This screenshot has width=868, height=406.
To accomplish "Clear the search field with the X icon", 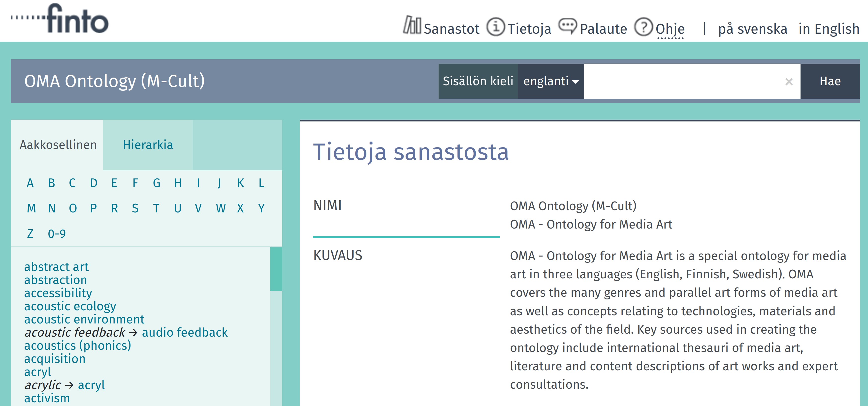I will (788, 82).
